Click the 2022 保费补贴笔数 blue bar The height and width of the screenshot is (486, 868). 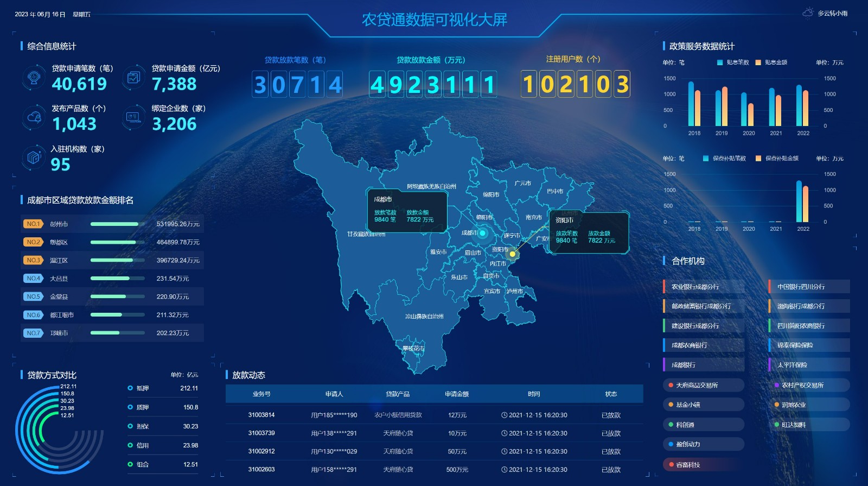(x=799, y=201)
